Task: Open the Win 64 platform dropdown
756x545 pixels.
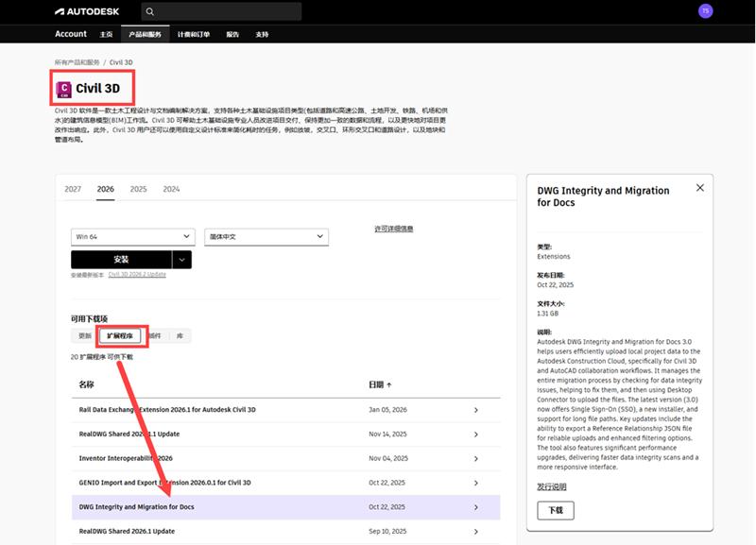Action: (x=133, y=236)
